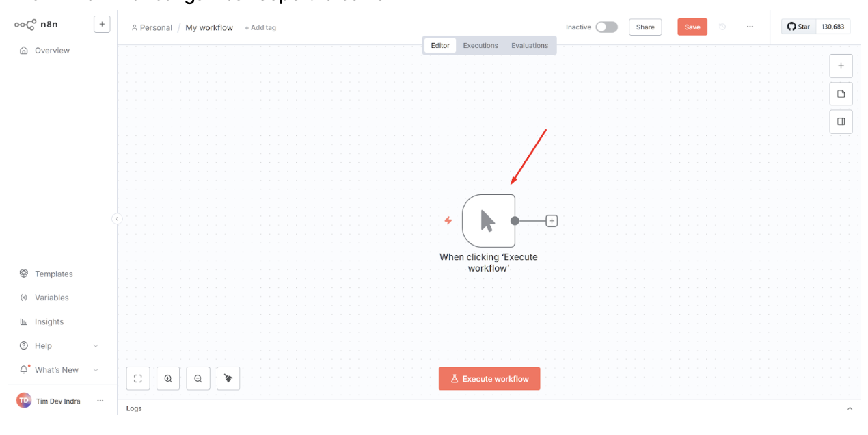This screenshot has height=435, width=868.
Task: Collapse the left sidebar
Action: coord(117,219)
